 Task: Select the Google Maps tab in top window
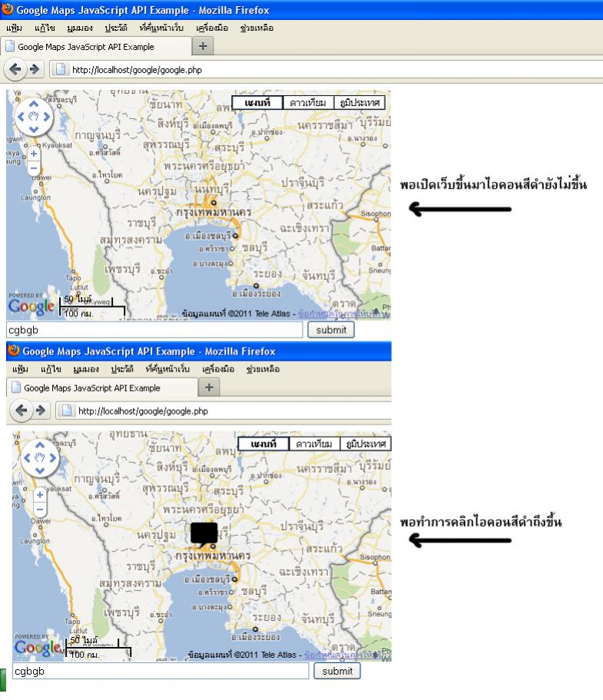point(98,46)
